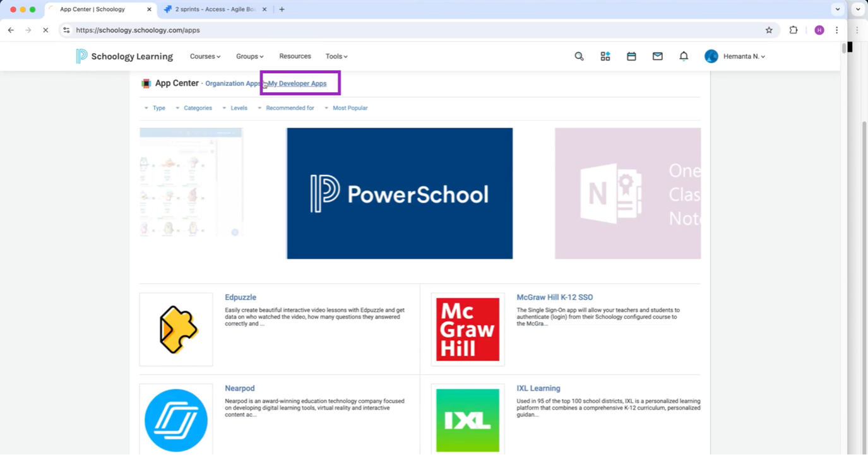Image resolution: width=868 pixels, height=457 pixels.
Task: Open the app grid icon
Action: point(605,56)
